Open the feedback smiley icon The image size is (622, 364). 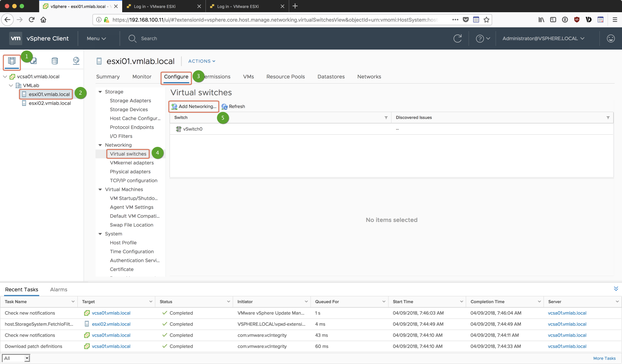611,38
